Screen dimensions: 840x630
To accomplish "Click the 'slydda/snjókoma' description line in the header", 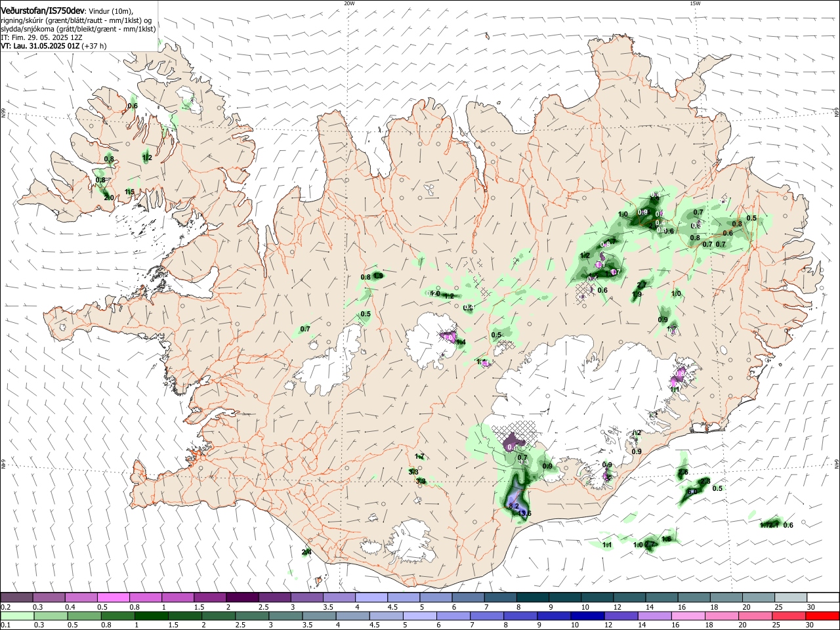I will tap(78, 29).
